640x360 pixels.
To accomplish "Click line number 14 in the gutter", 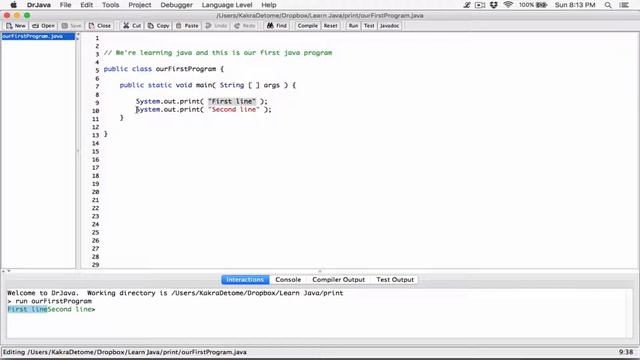I will [x=95, y=143].
